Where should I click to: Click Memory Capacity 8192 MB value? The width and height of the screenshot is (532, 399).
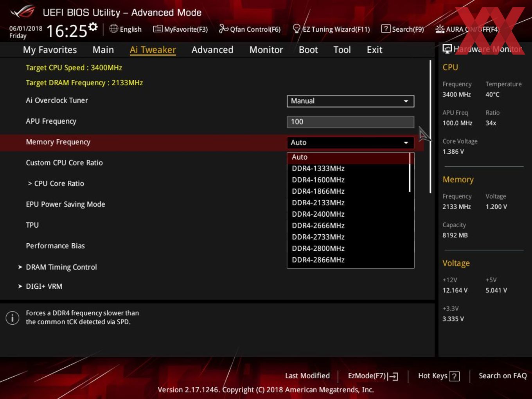[455, 235]
